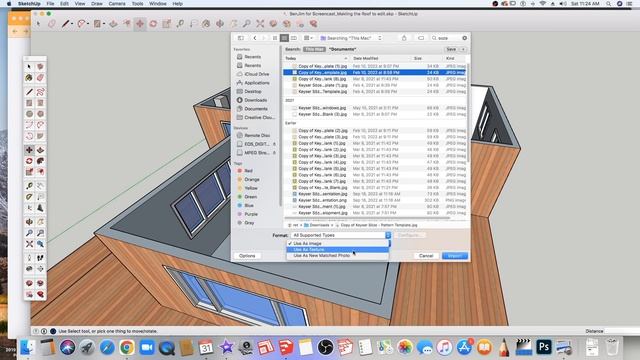640x360 pixels.
Task: Click the plus search criteria button
Action: pos(463,49)
